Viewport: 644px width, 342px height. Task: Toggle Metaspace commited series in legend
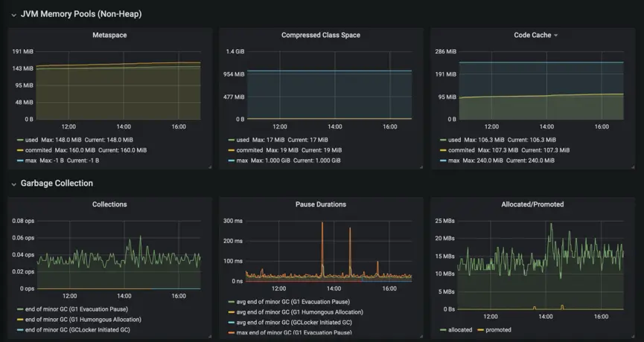pyautogui.click(x=39, y=150)
